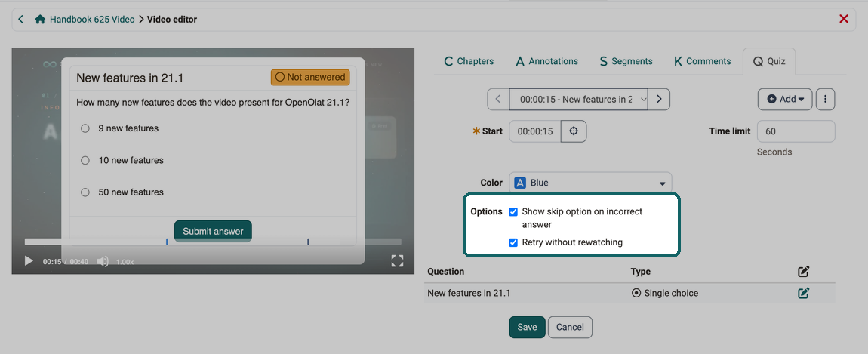
Task: Click the New features in 21.1 row text
Action: point(468,293)
